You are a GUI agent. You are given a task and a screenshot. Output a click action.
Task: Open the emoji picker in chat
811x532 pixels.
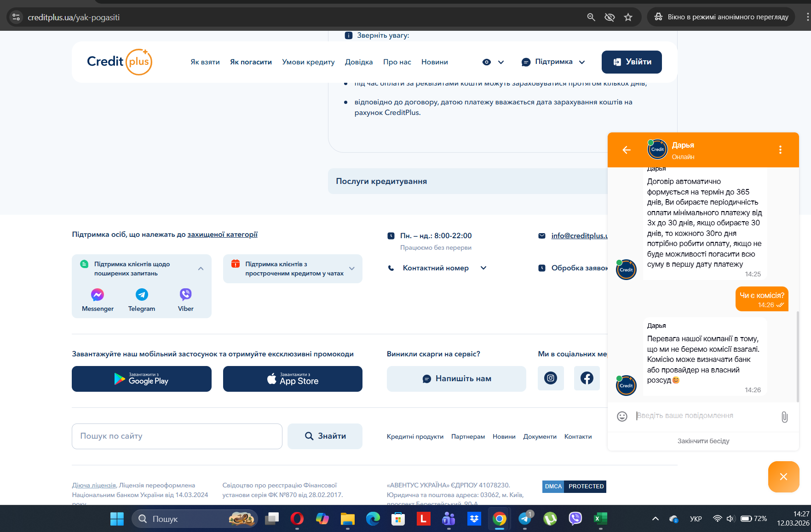(x=622, y=416)
